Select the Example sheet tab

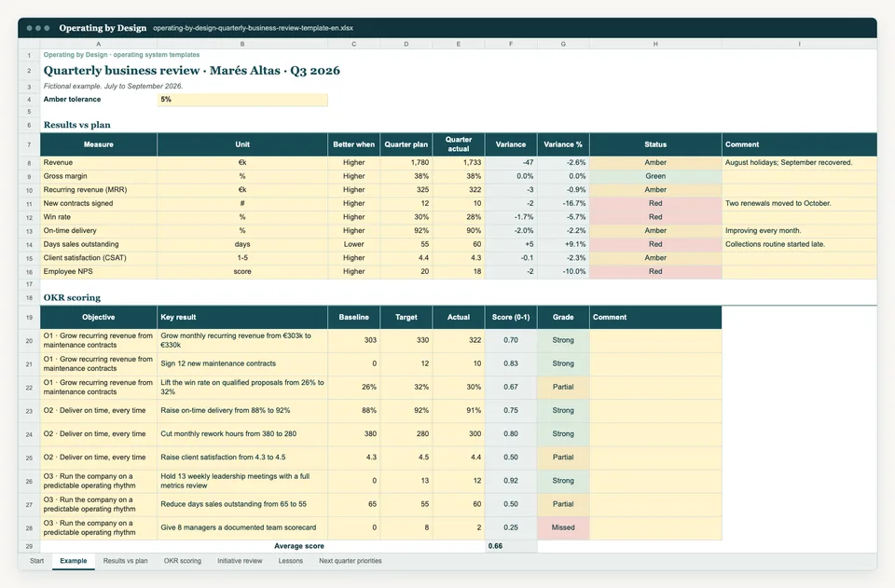(74, 561)
